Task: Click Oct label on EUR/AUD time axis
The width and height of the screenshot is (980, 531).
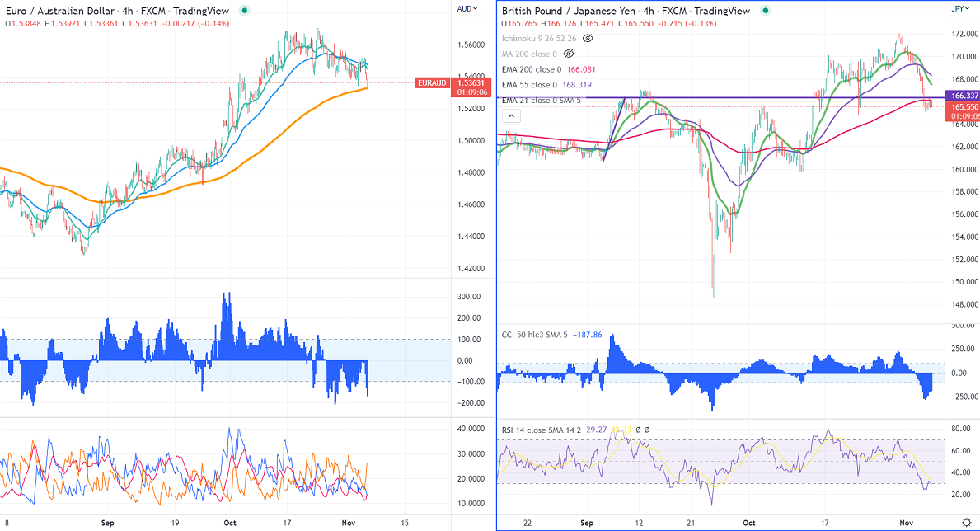Action: (x=230, y=523)
